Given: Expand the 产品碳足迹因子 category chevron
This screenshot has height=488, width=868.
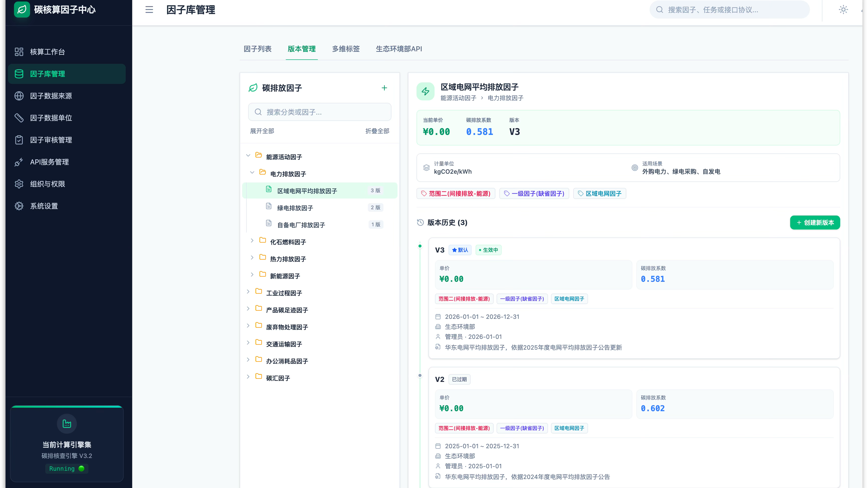Looking at the screenshot, I should (x=248, y=309).
